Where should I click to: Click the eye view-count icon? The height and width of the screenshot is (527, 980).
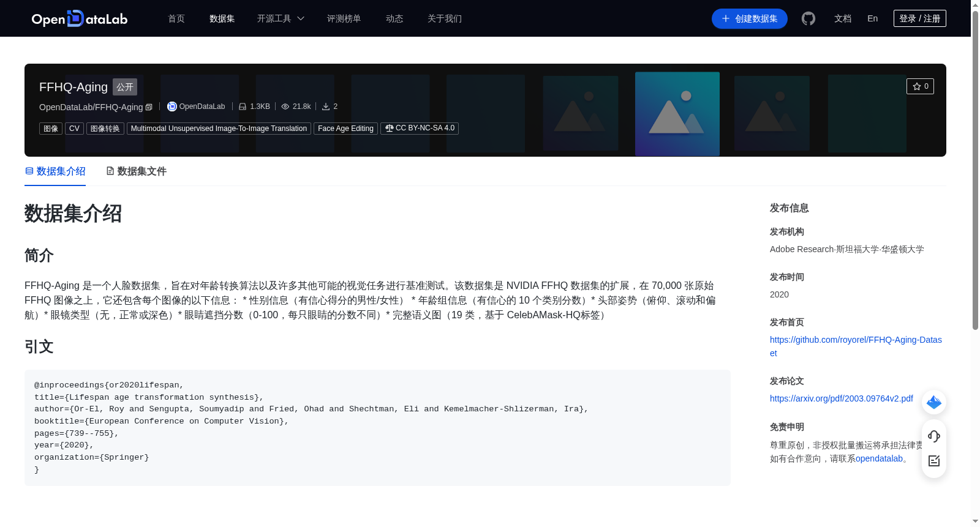point(285,107)
